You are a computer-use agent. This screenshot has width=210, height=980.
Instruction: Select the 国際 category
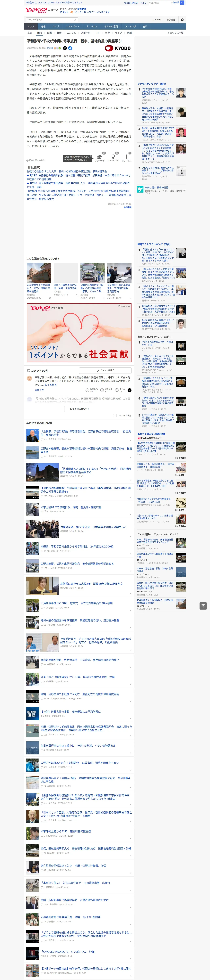[x=49, y=33]
